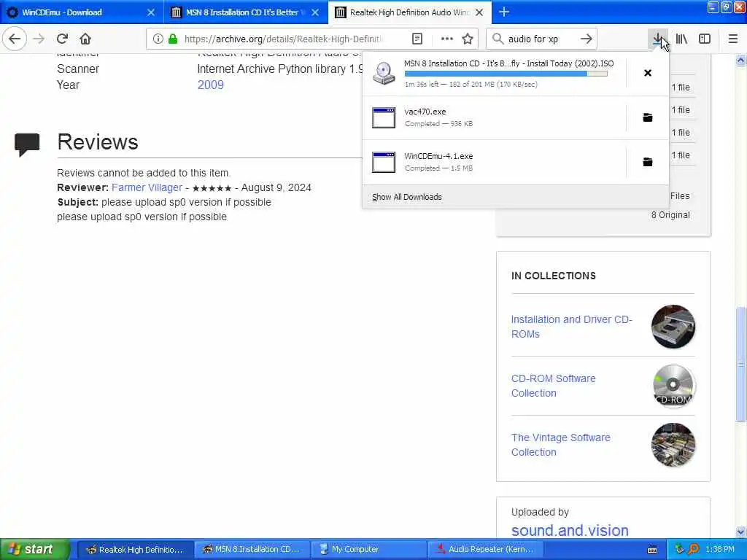Click the MSN 8 ISO disc icon
This screenshot has height=560, width=747.
pos(384,74)
